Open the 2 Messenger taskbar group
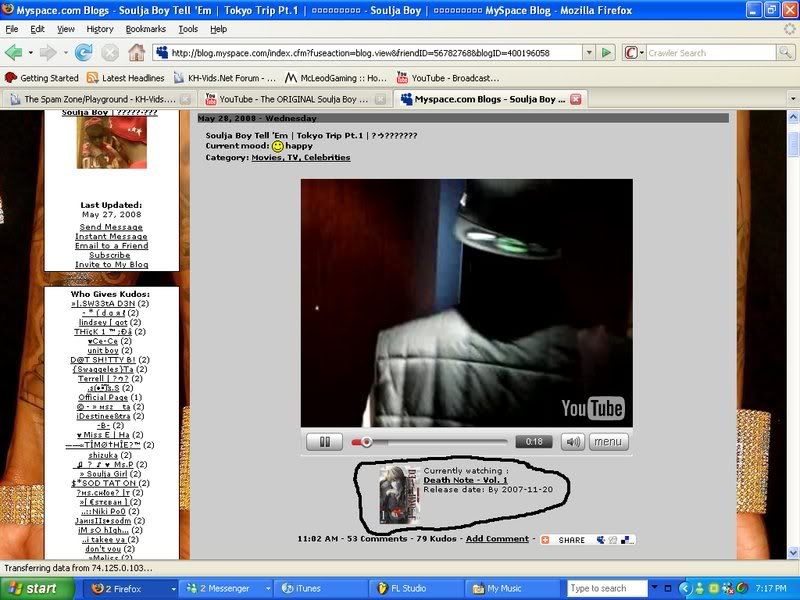This screenshot has height=600, width=800. (224, 589)
